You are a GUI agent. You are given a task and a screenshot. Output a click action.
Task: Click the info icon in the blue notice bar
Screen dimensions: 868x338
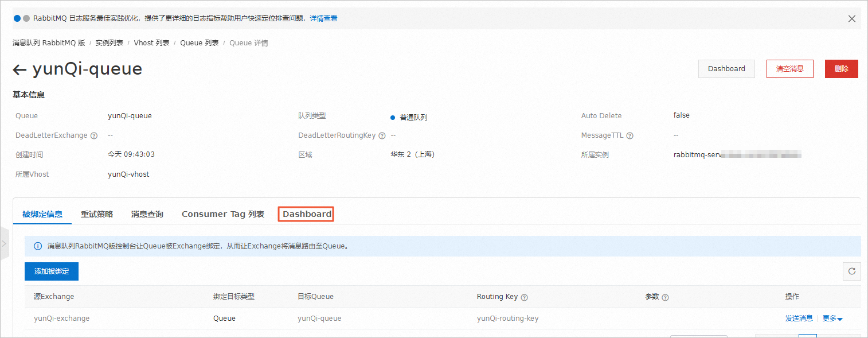point(38,246)
